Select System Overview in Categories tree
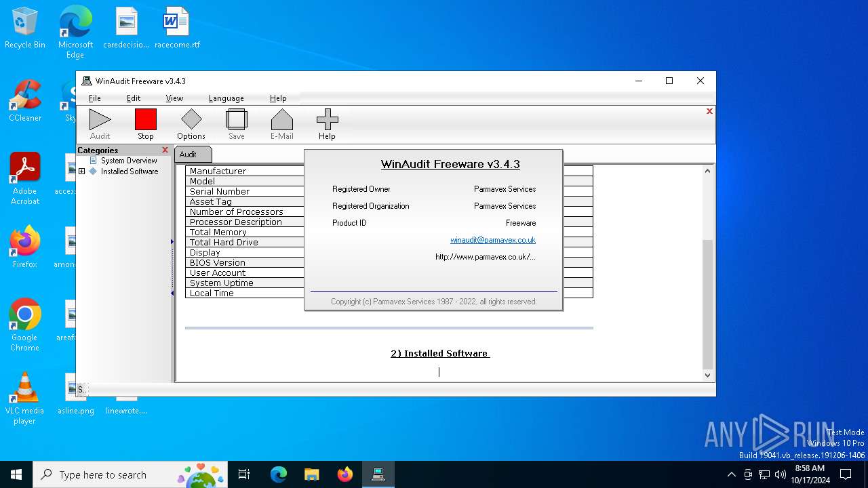868x488 pixels. [129, 161]
